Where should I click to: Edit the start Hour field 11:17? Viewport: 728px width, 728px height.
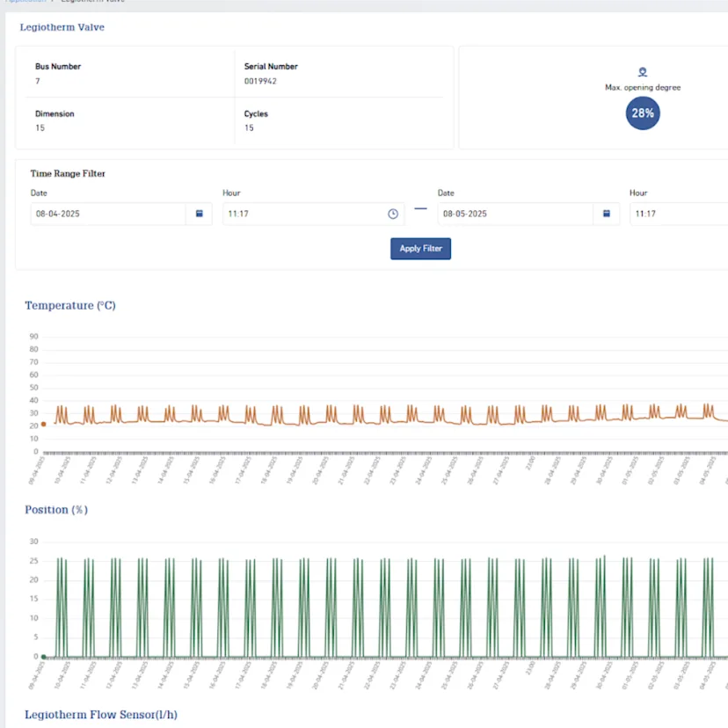(313, 214)
